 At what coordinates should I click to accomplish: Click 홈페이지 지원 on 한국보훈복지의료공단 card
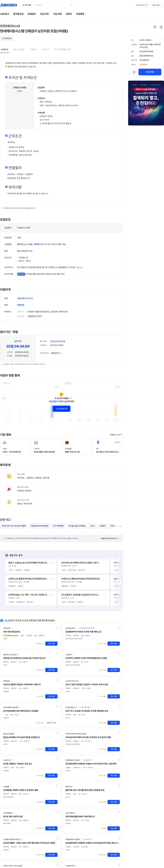pos(52,723)
